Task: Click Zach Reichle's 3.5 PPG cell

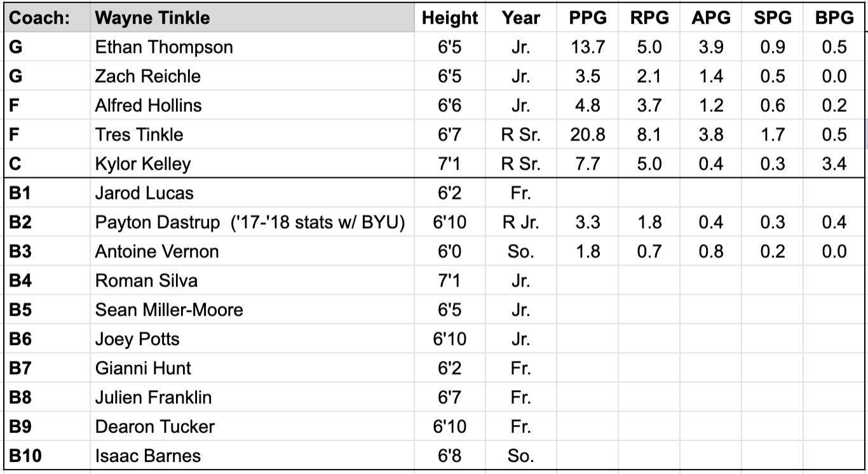Action: pos(587,76)
